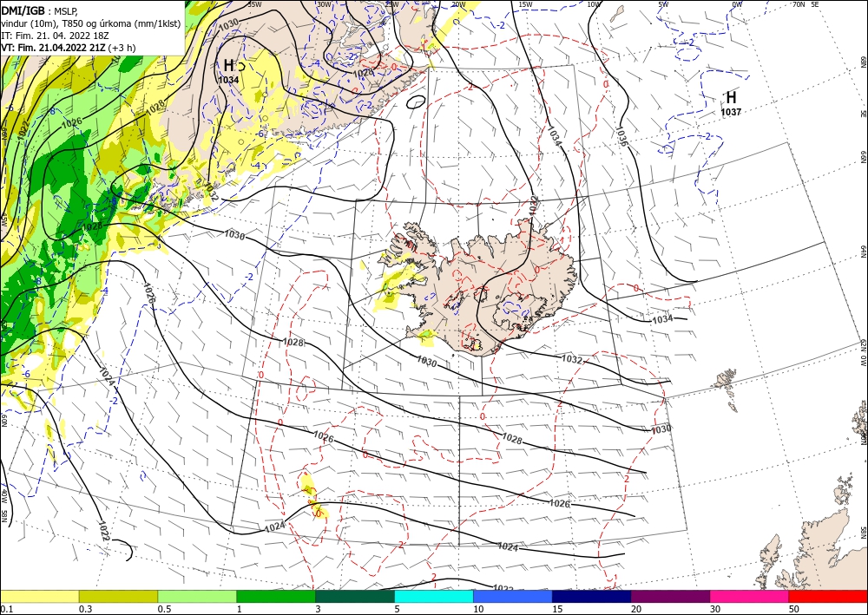
Task: Click the "50" legend value
Action: (794, 609)
